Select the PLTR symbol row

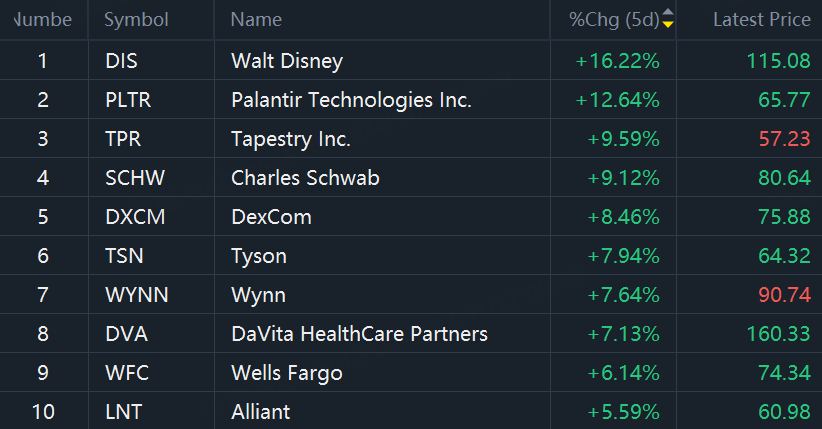click(x=127, y=100)
